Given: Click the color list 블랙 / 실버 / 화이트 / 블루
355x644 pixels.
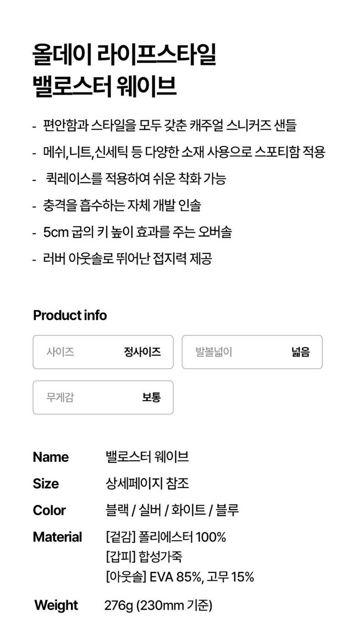Looking at the screenshot, I should pos(172,510).
